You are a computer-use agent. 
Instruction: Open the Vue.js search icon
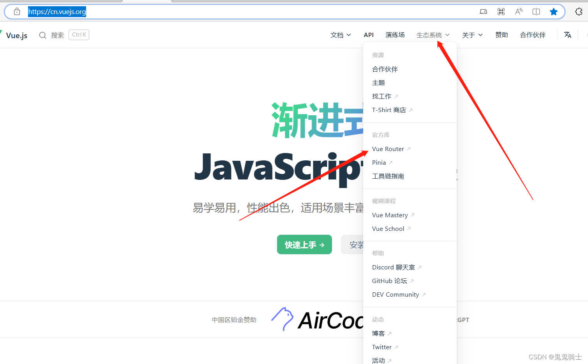pyautogui.click(x=42, y=35)
